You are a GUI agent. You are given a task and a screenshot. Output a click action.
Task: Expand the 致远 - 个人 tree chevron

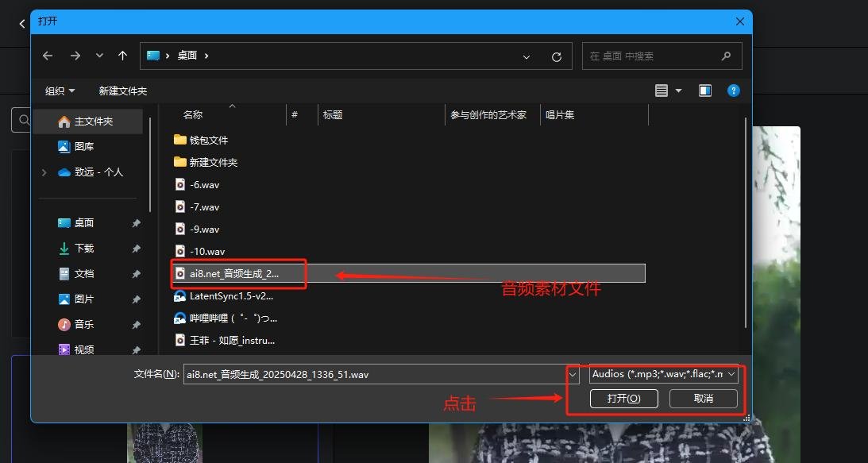(43, 172)
